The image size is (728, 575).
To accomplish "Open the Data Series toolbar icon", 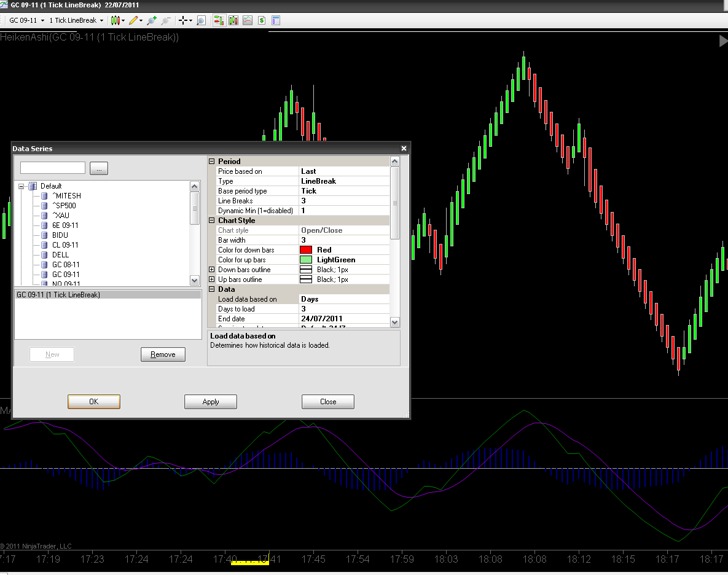I will point(233,20).
